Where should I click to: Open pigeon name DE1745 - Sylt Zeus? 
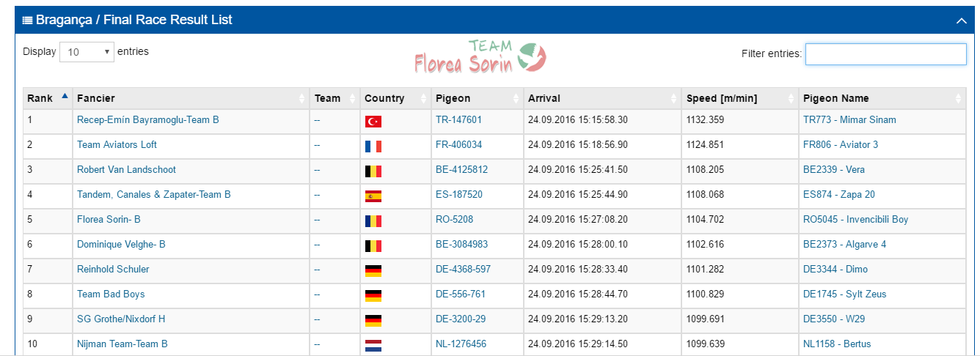844,294
